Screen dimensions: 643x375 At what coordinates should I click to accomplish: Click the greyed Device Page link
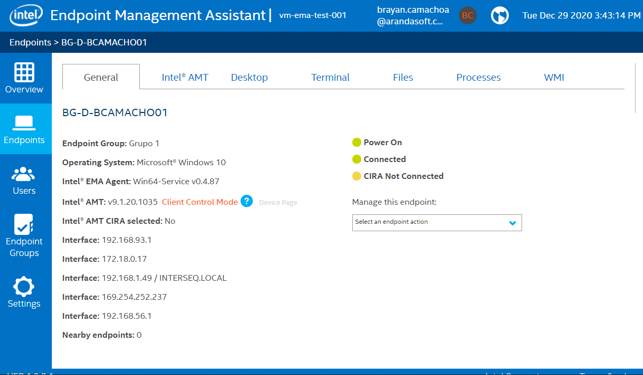pos(278,203)
